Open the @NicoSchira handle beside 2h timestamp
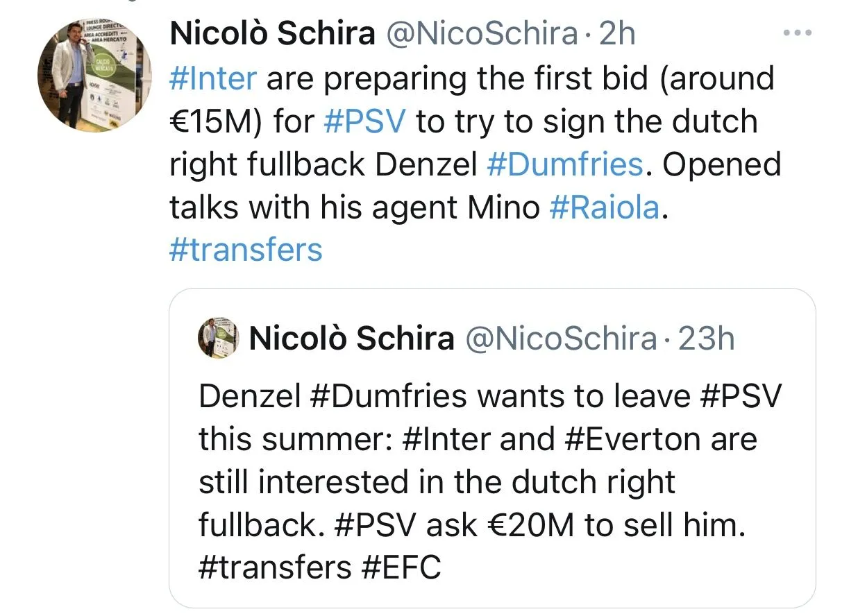 [482, 34]
